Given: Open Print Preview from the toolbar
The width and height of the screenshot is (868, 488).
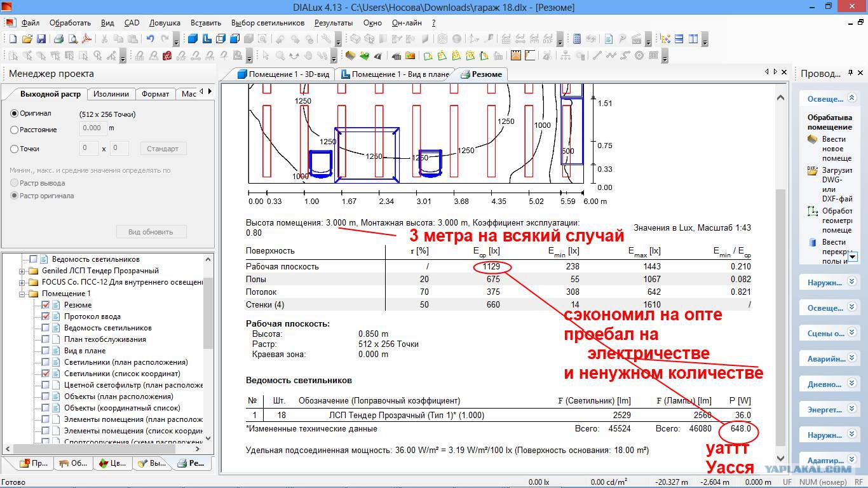Looking at the screenshot, I should point(73,39).
